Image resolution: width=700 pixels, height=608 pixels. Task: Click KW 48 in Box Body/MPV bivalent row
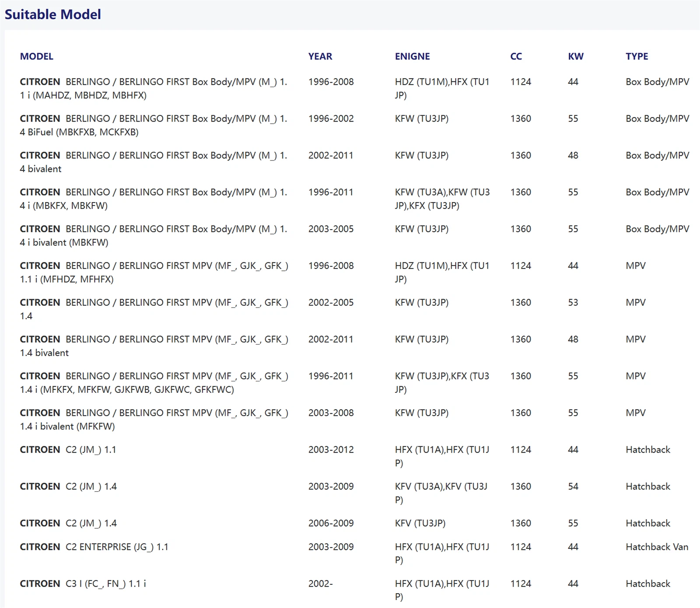pos(573,155)
